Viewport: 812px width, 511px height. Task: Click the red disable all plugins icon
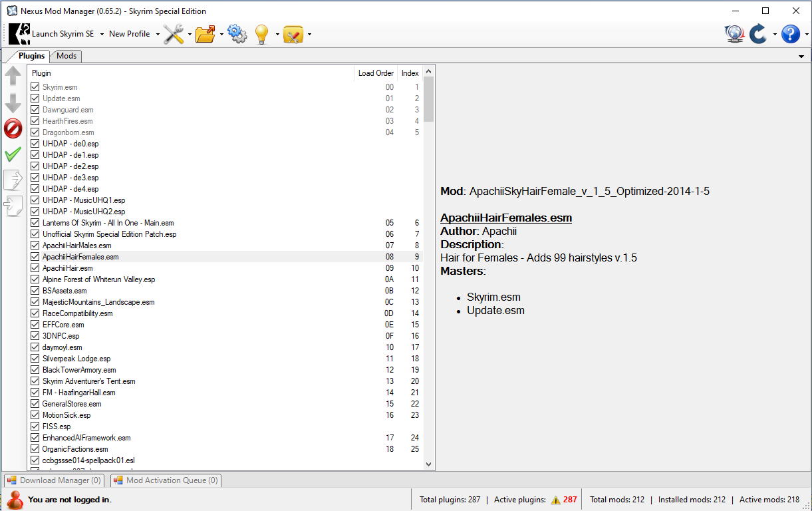pos(13,128)
